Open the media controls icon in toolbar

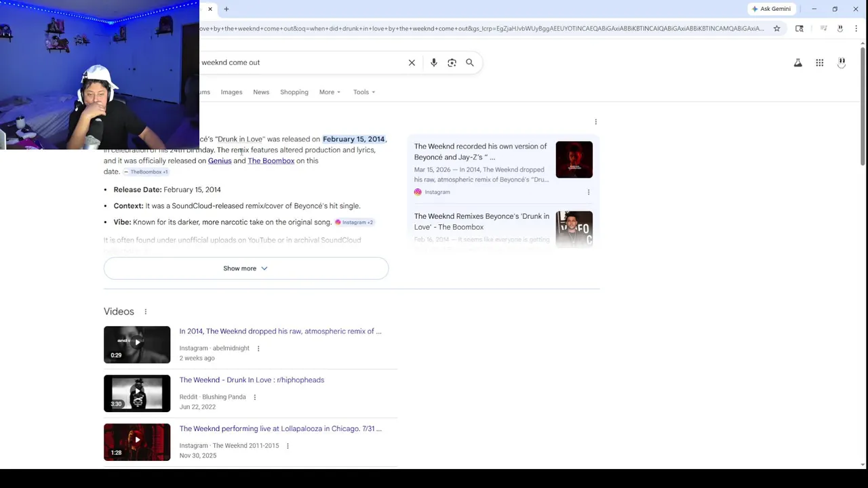[x=823, y=28]
